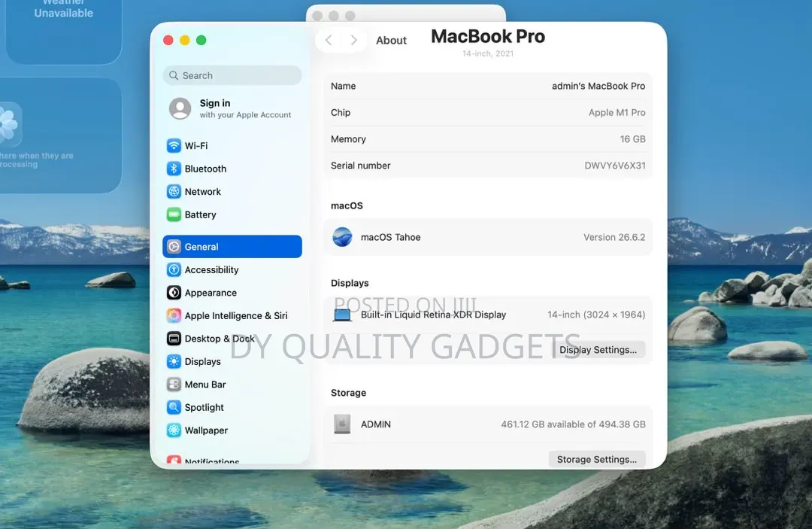Screen dimensions: 812x529
Task: Select Appearance icon in sidebar
Action: coord(174,293)
